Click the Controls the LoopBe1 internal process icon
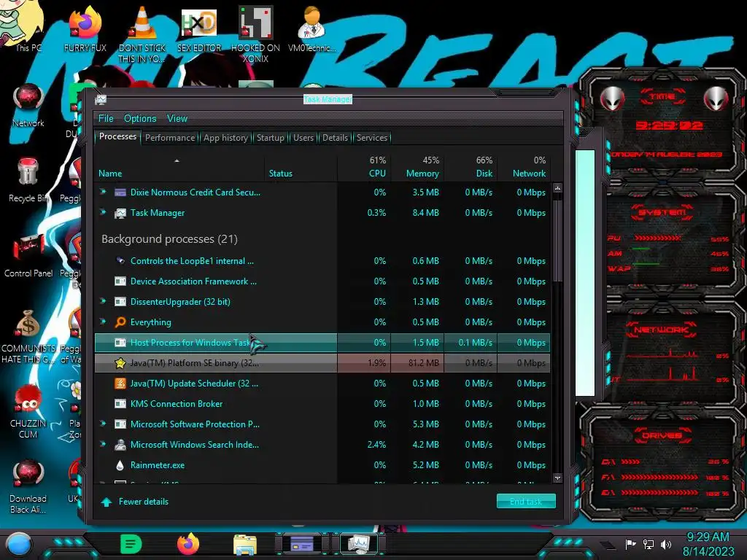The height and width of the screenshot is (560, 747). 120,260
